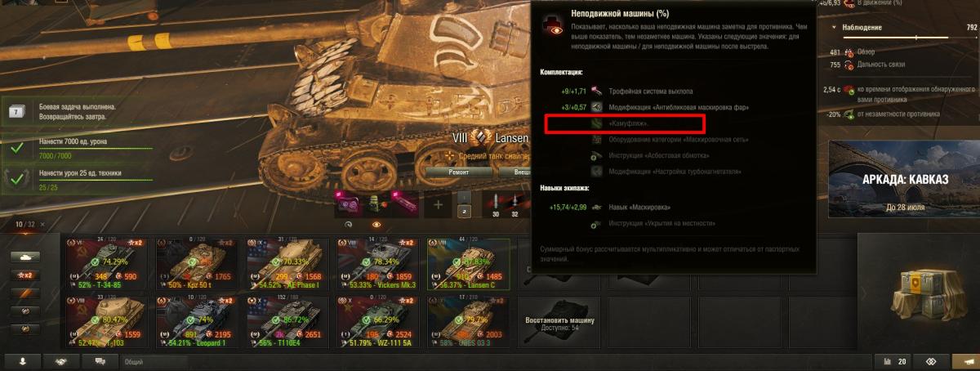Switch to ammo loadout preset 2
This screenshot has width=980, height=371.
(463, 211)
